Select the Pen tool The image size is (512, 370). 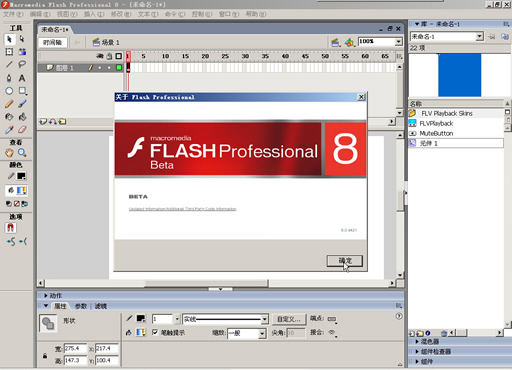point(9,78)
